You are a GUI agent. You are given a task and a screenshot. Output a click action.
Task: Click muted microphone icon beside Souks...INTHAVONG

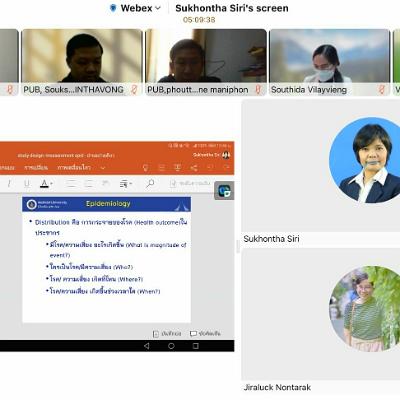click(x=134, y=89)
